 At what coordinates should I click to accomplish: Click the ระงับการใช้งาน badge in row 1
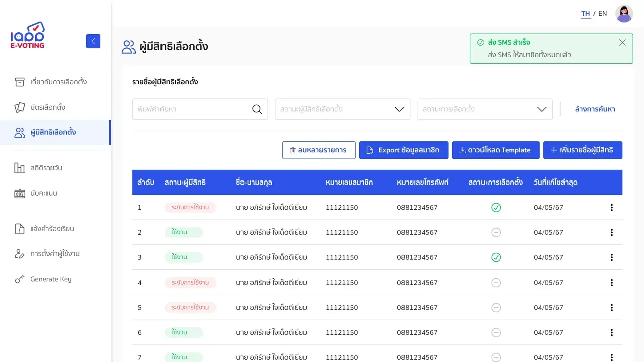190,207
